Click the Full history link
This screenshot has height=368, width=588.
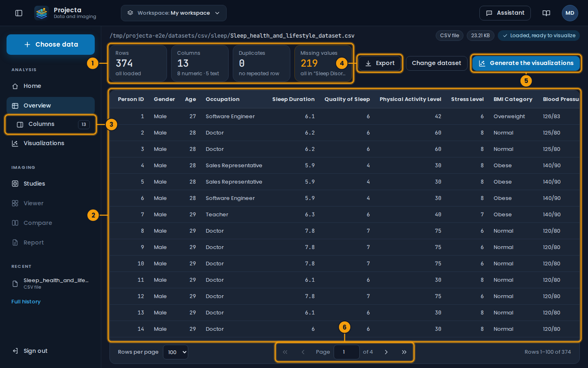click(26, 302)
